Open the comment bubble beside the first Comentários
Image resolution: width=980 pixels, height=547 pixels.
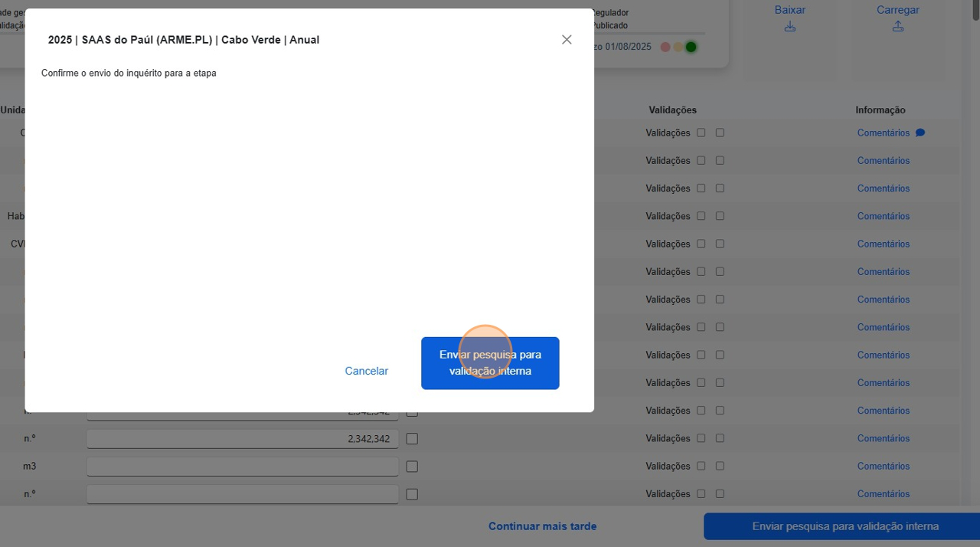(x=920, y=132)
